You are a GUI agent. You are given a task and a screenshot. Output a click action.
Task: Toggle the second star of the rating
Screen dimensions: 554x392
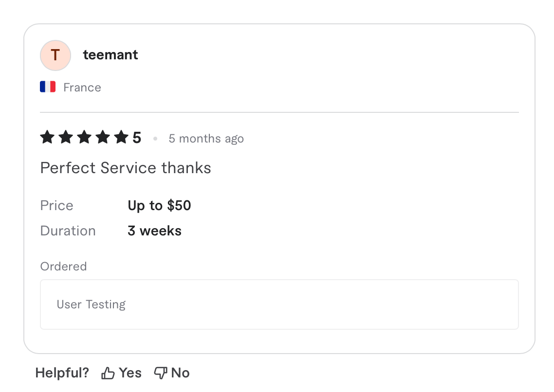click(x=66, y=137)
